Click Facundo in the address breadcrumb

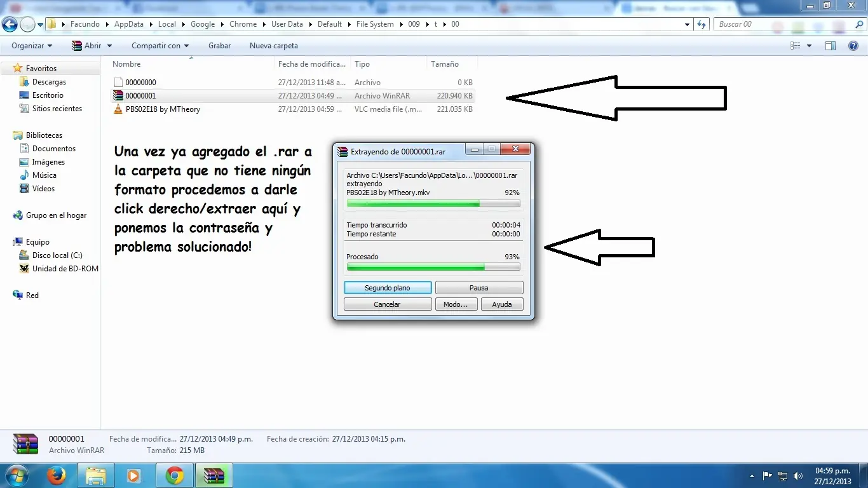click(x=85, y=24)
